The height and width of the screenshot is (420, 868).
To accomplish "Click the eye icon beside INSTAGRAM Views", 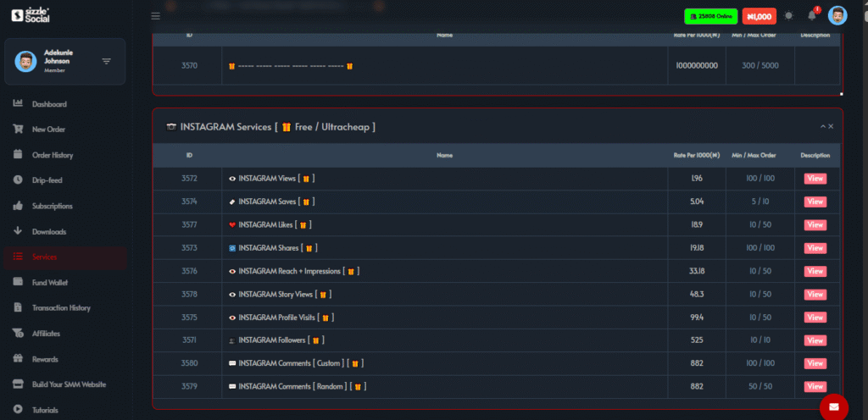I will pyautogui.click(x=232, y=179).
